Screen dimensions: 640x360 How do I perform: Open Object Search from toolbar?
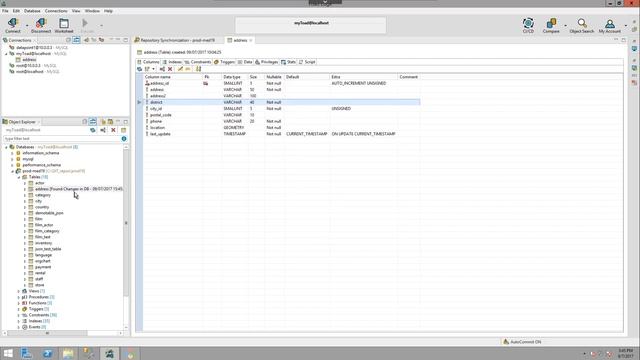582,25
